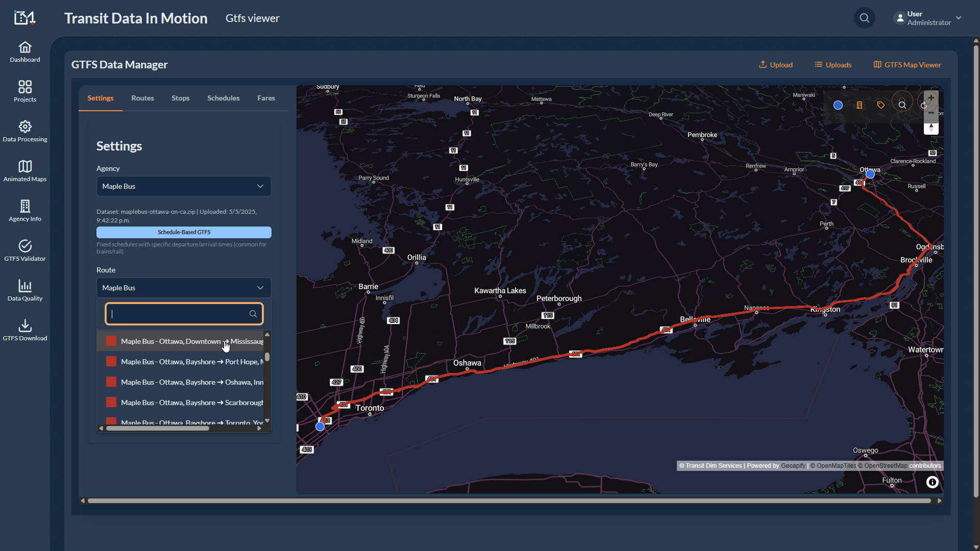Click the Upload link
Viewport: 980px width, 551px height.
pyautogui.click(x=776, y=65)
